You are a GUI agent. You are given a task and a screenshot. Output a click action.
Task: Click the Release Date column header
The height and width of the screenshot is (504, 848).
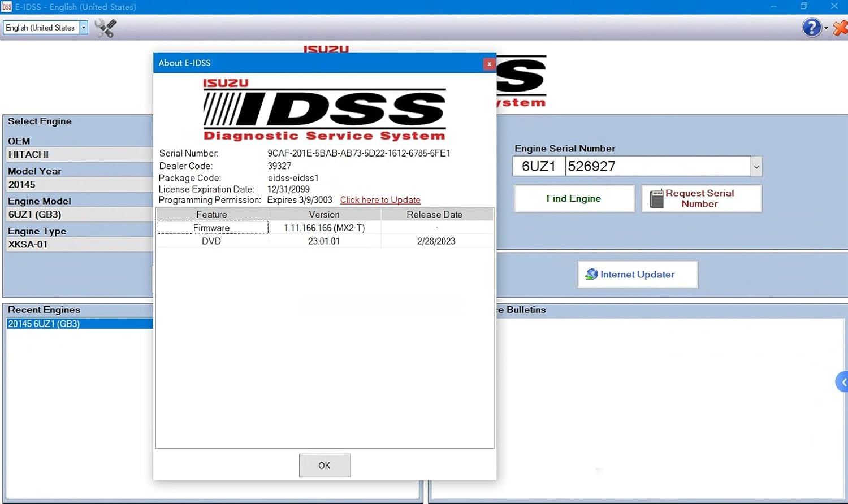tap(434, 215)
